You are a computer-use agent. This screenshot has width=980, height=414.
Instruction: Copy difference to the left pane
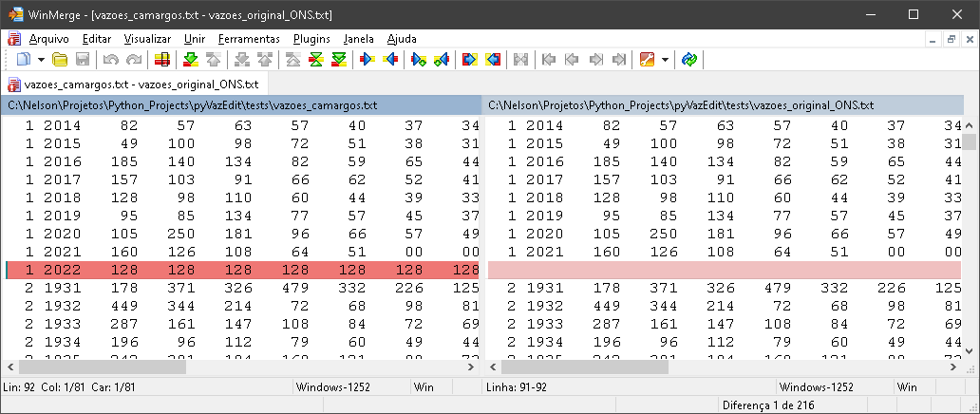390,60
